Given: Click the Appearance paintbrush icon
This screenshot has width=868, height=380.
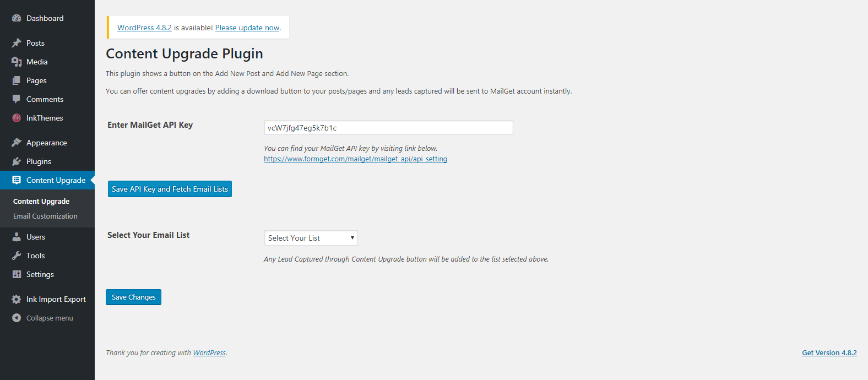Looking at the screenshot, I should click(x=17, y=143).
